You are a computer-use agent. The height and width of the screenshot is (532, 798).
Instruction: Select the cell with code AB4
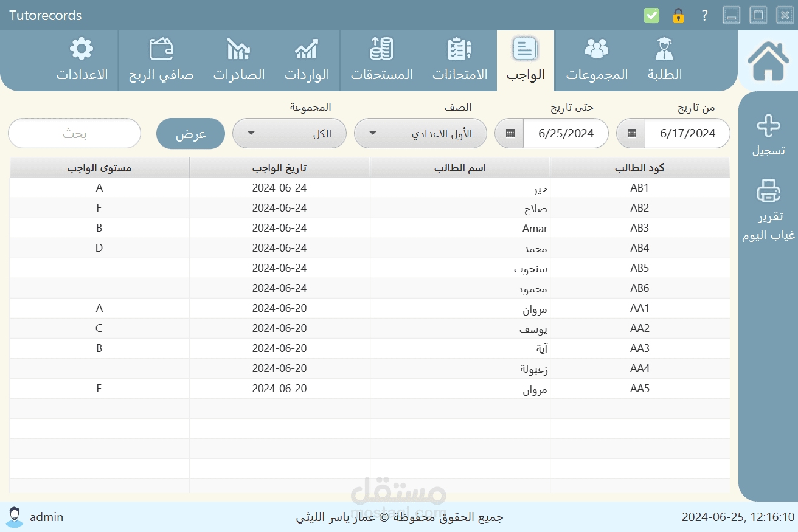[640, 248]
